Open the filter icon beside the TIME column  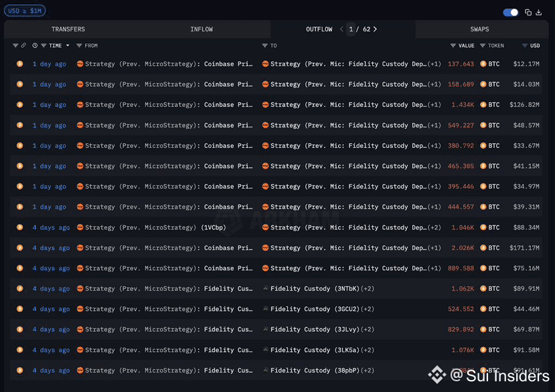tap(44, 45)
